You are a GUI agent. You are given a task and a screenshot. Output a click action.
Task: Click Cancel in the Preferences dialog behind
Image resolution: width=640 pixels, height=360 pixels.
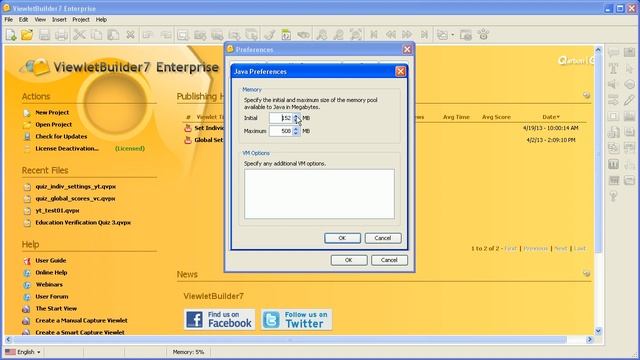389,260
